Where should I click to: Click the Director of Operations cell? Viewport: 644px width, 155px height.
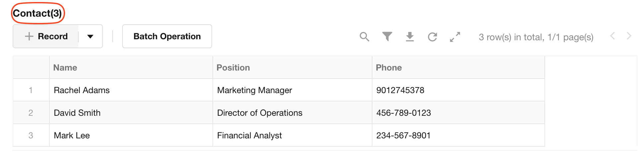[x=260, y=113]
